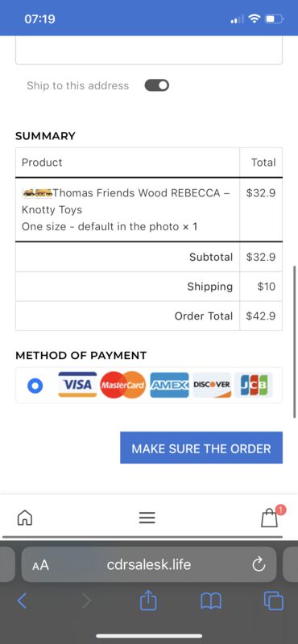Select the credit card payment radio button
298x644 pixels.
click(x=35, y=386)
